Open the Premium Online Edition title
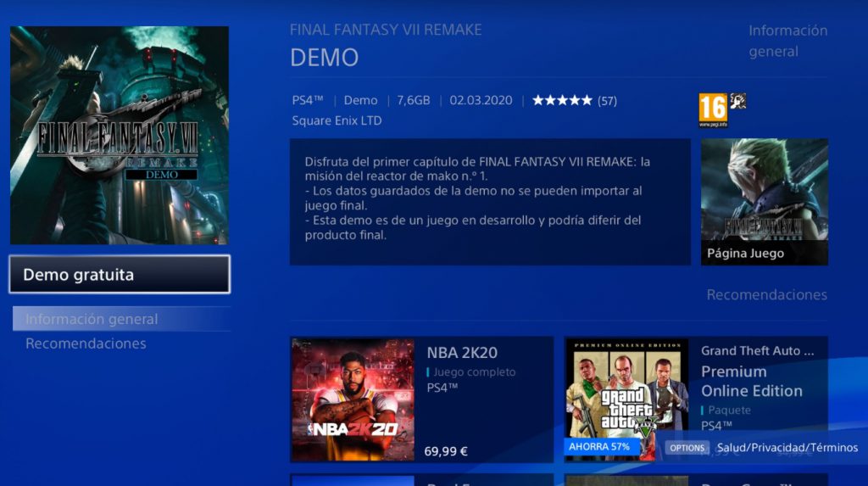 [x=752, y=382]
